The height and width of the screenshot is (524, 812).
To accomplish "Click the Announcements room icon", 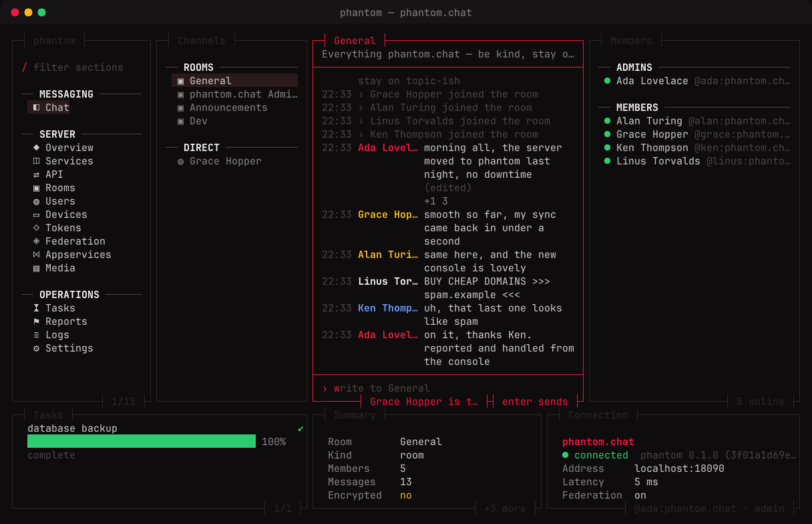I will tap(180, 108).
